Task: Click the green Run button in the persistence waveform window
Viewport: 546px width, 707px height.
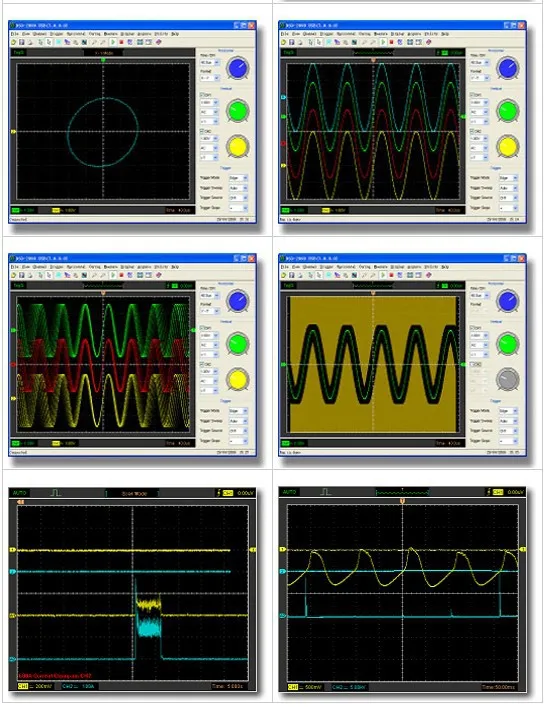Action: 113,275
